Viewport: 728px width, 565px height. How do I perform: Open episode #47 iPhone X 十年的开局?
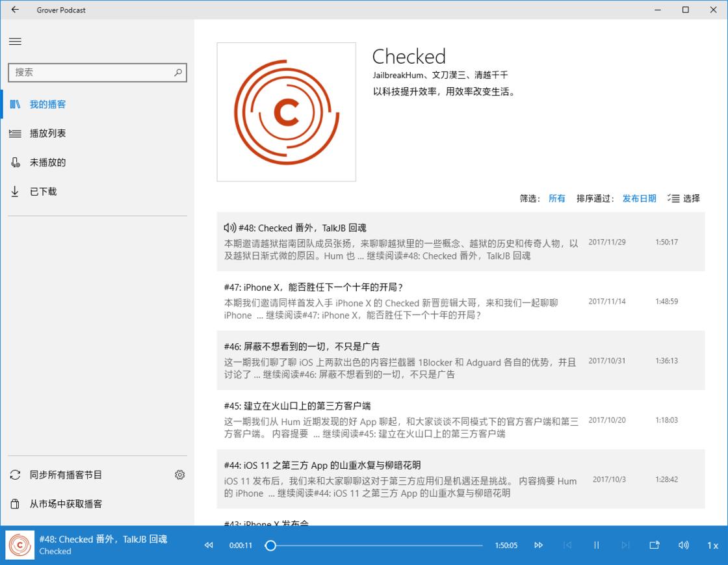[x=461, y=301]
